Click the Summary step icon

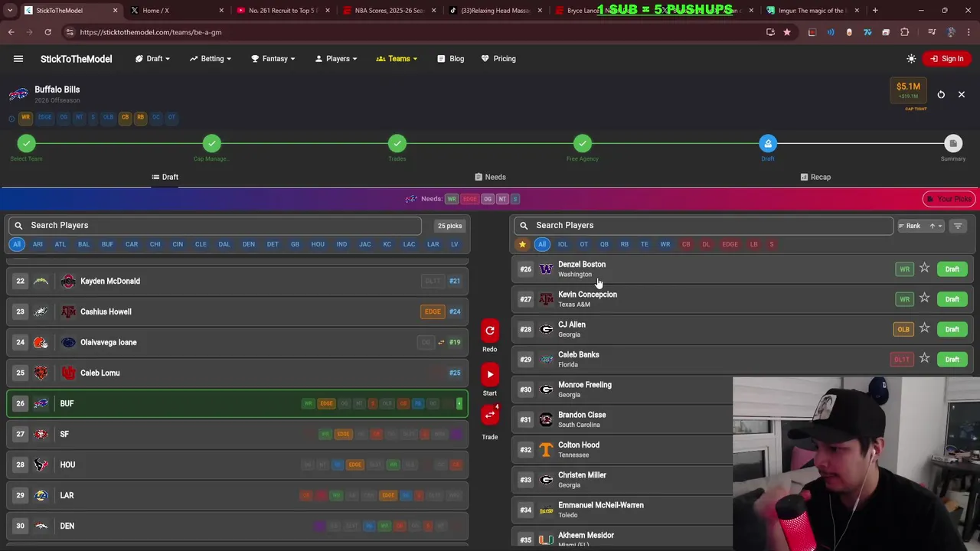pyautogui.click(x=953, y=144)
